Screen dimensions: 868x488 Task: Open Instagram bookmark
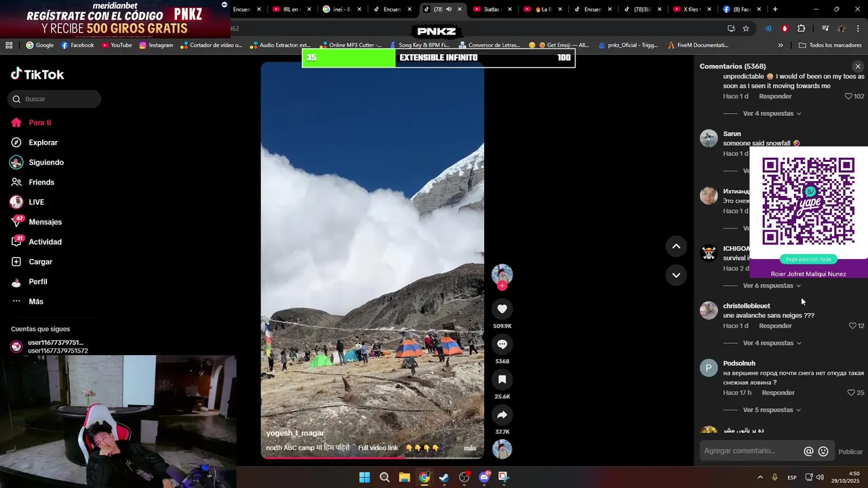point(156,45)
